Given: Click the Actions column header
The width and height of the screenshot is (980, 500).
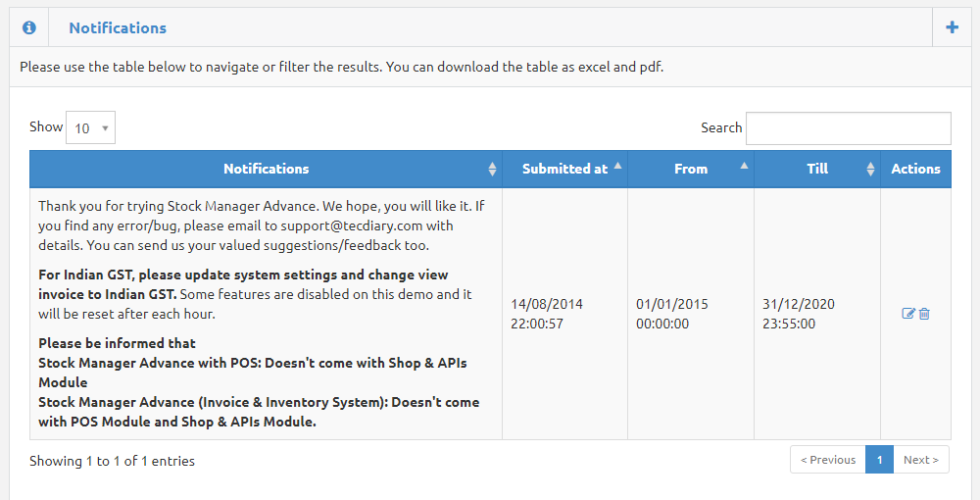Looking at the screenshot, I should point(915,169).
